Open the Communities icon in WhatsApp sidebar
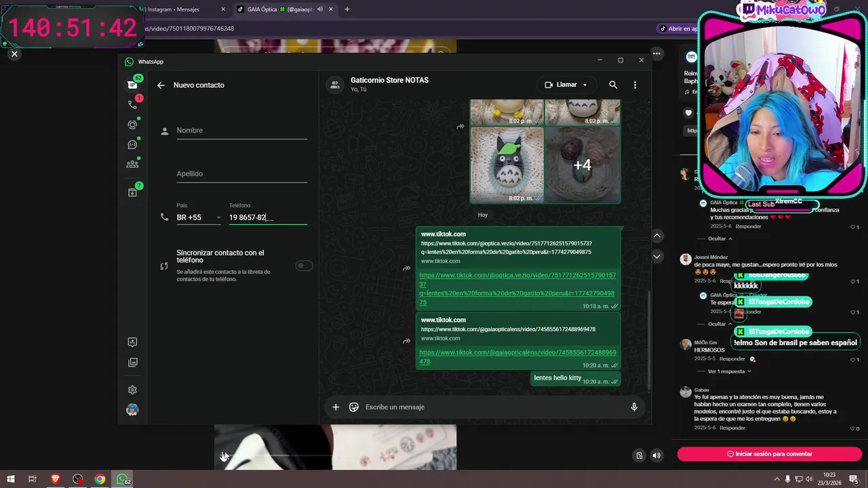 click(x=132, y=164)
